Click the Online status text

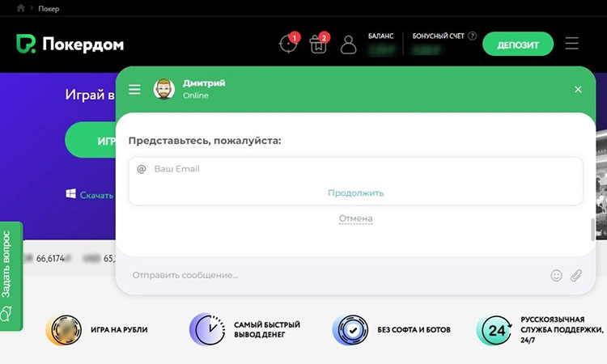[x=196, y=95]
